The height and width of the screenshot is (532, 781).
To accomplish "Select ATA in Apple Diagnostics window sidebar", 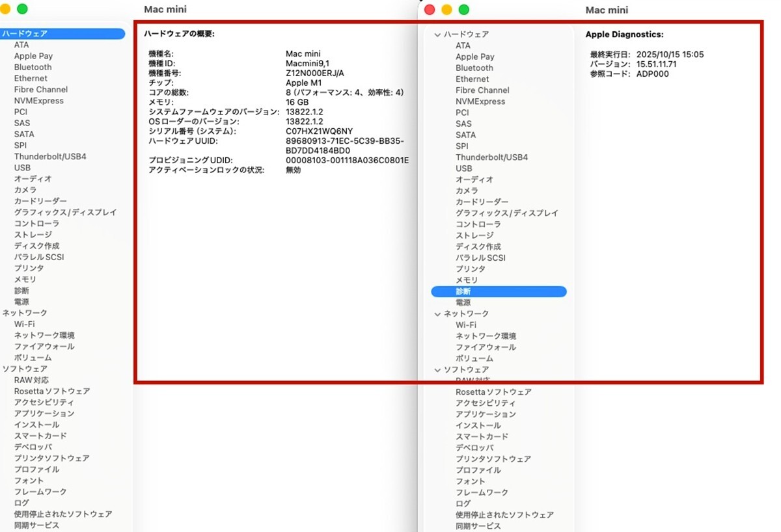I will pos(463,46).
